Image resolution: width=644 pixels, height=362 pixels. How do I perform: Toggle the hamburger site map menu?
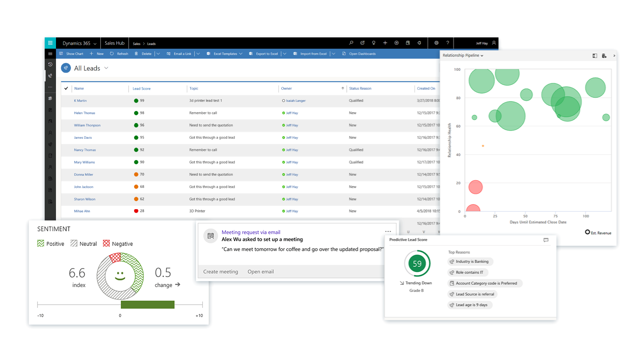pos(50,53)
